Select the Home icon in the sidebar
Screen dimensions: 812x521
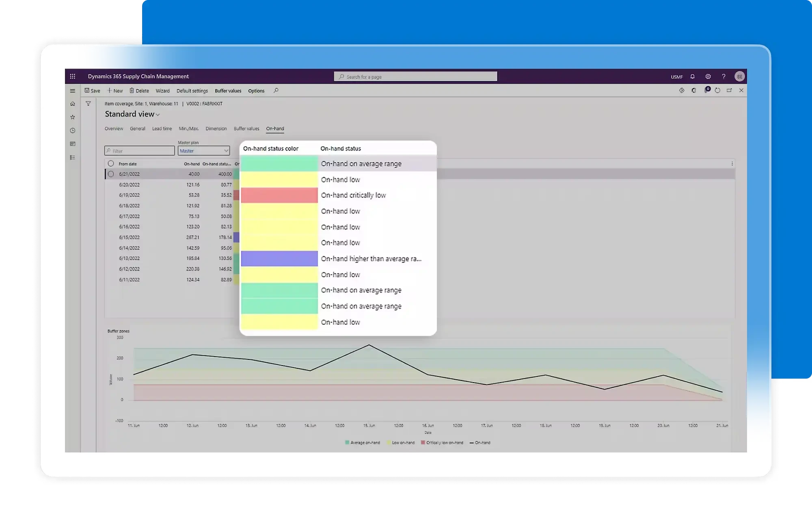pyautogui.click(x=72, y=104)
